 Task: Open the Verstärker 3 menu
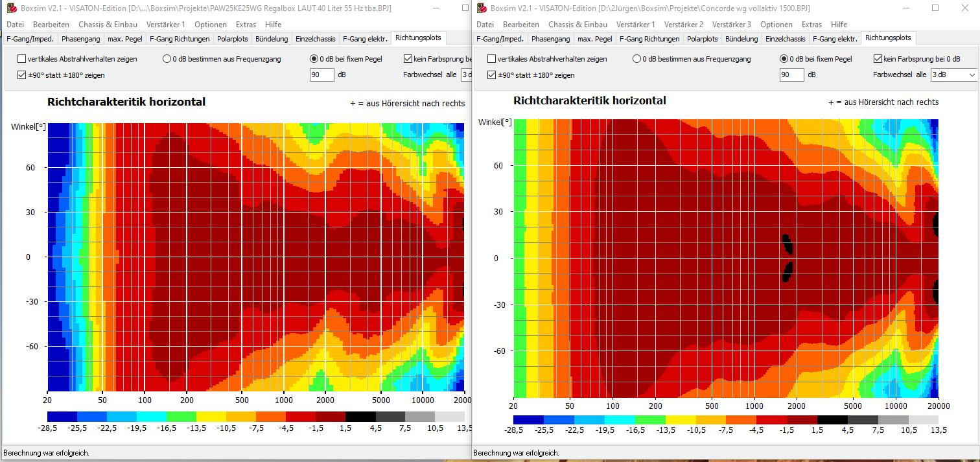click(x=732, y=25)
